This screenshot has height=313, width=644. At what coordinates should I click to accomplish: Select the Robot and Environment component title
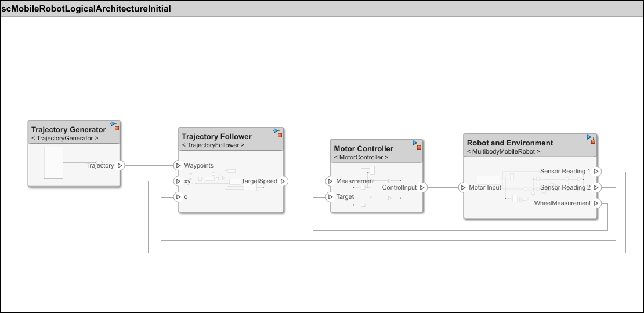tap(509, 143)
